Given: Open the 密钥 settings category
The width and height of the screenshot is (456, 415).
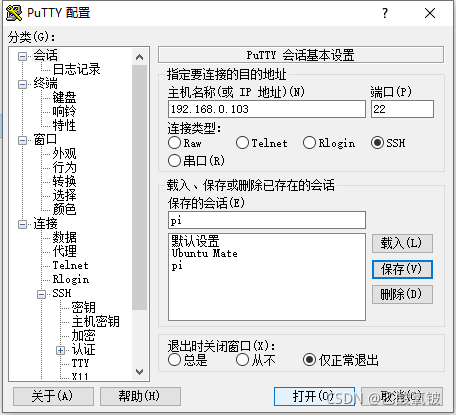Looking at the screenshot, I should click(83, 307).
